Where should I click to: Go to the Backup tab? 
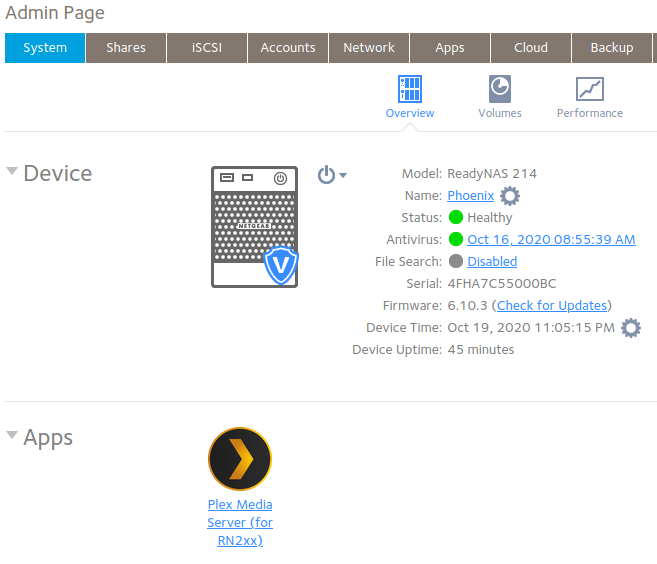611,48
